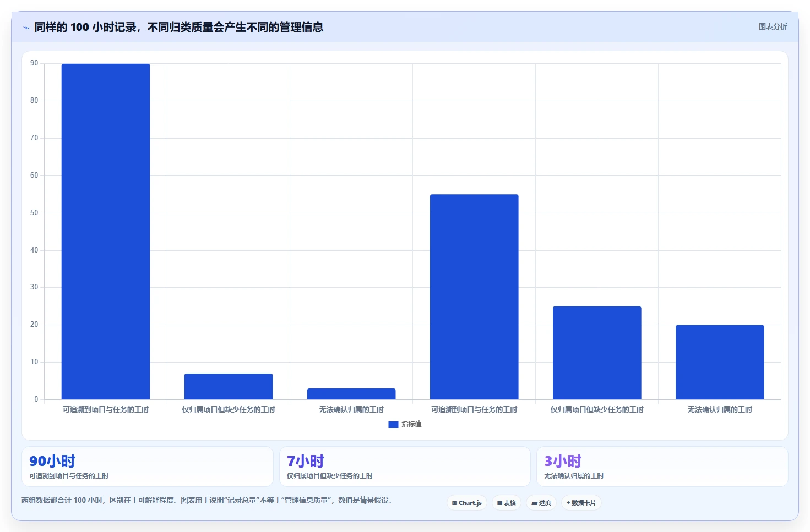
Task: Click '无法确认归属的工时' caption in the 3小时 card
Action: [574, 476]
